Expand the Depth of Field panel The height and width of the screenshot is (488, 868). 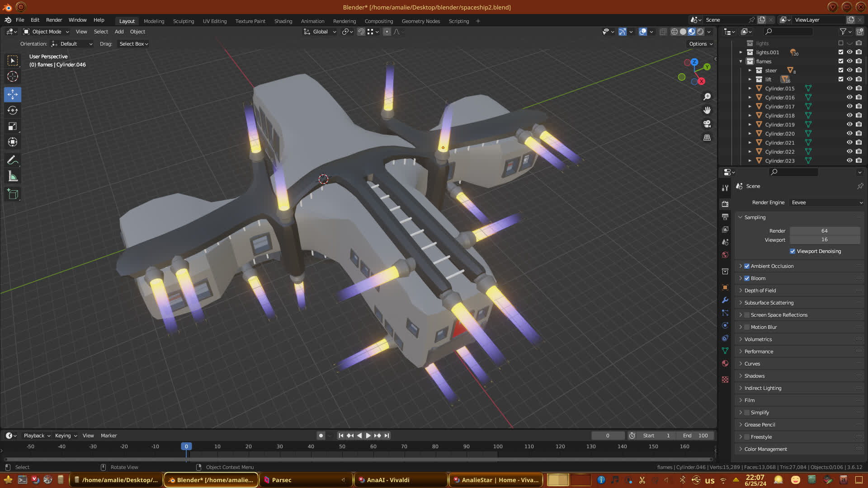(x=760, y=291)
